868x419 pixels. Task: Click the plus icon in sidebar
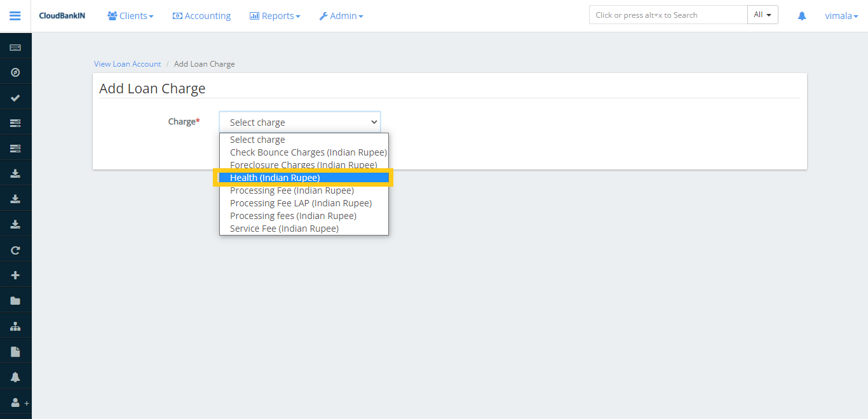15,276
